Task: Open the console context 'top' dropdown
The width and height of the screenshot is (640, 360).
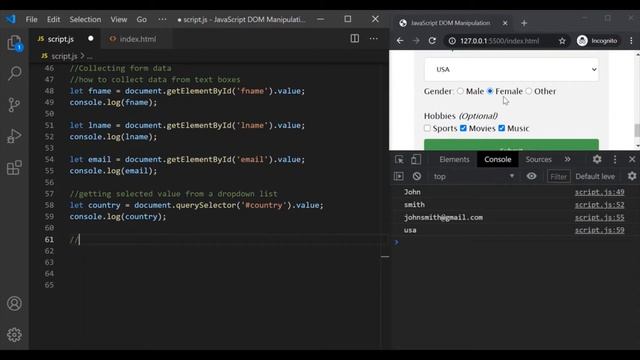Action: 473,176
